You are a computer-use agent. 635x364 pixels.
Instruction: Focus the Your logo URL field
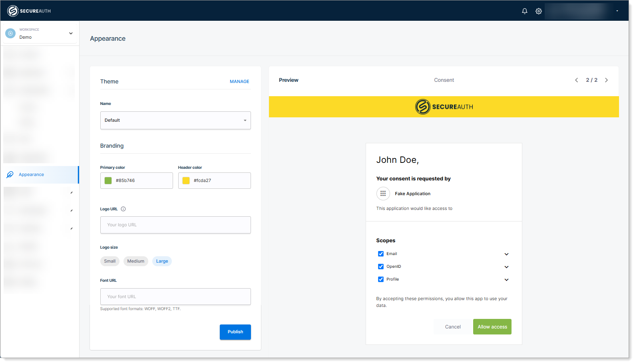(x=175, y=225)
